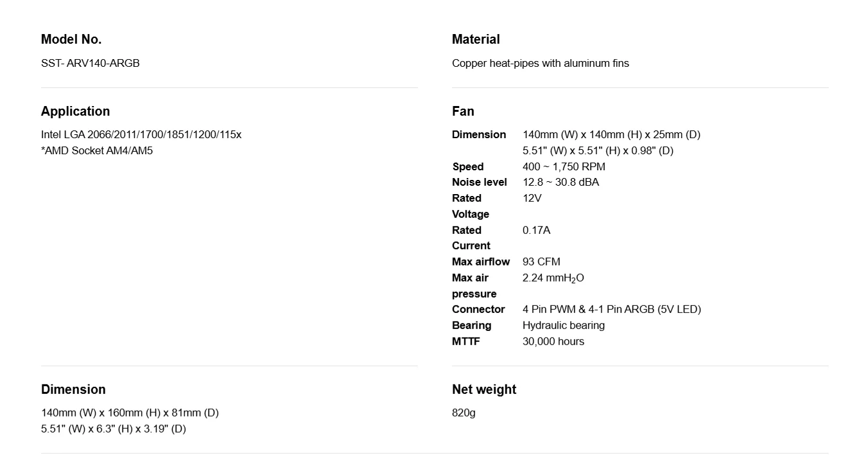Click the 12V rated voltage value

532,198
